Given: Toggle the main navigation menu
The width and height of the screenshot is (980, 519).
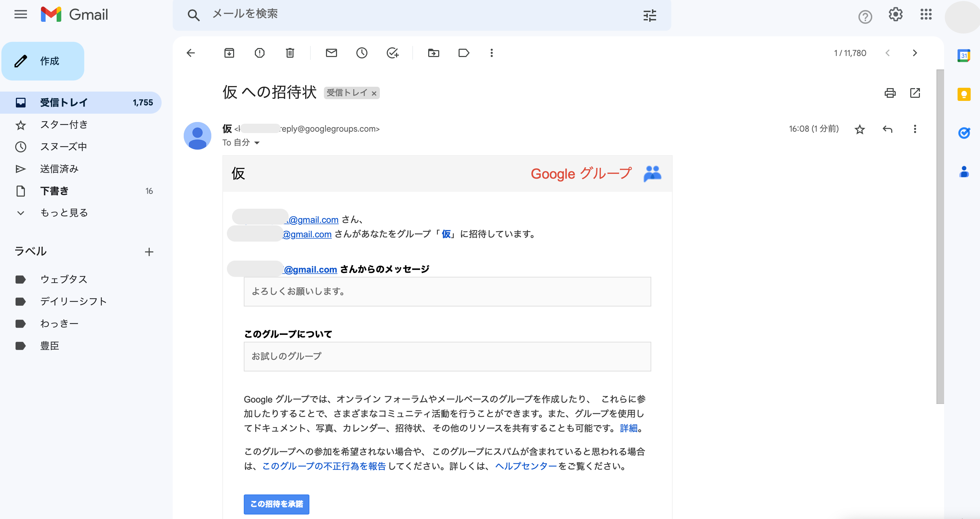Looking at the screenshot, I should [x=20, y=15].
